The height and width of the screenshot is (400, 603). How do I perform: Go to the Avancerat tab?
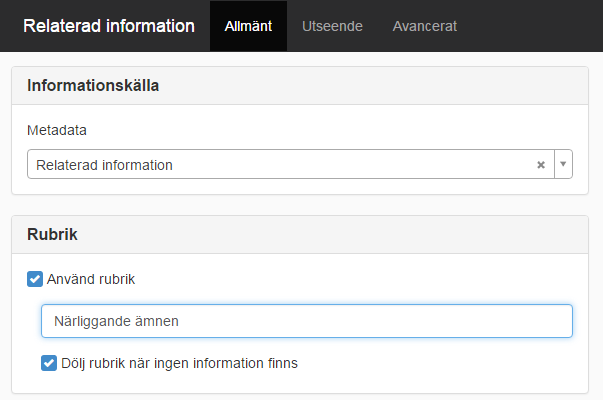pos(425,26)
